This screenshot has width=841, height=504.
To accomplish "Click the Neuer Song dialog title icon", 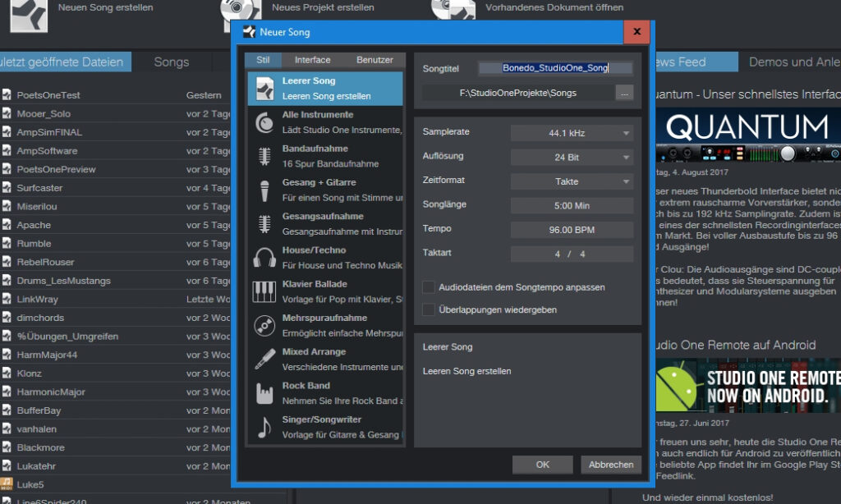I will [x=249, y=32].
